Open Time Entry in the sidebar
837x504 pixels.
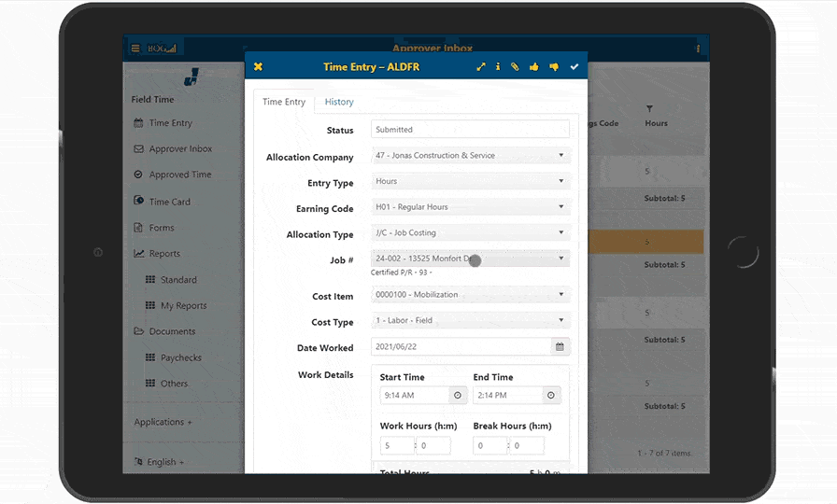pos(163,122)
